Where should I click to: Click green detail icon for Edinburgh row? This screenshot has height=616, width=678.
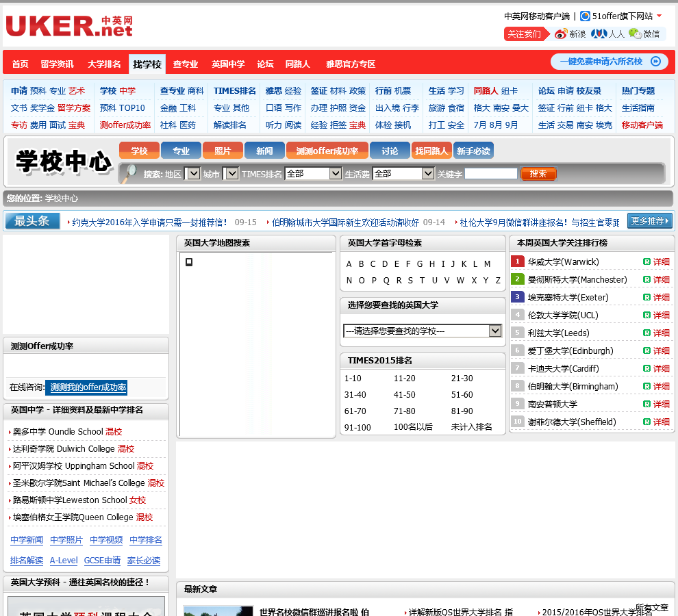[x=647, y=350]
